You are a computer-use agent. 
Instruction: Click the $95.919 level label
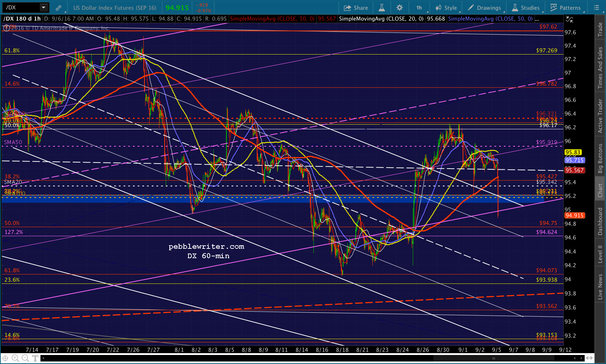(547, 142)
